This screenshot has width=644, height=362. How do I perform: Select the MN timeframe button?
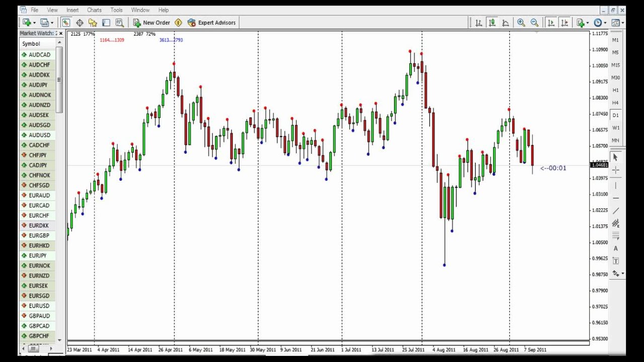click(x=615, y=140)
